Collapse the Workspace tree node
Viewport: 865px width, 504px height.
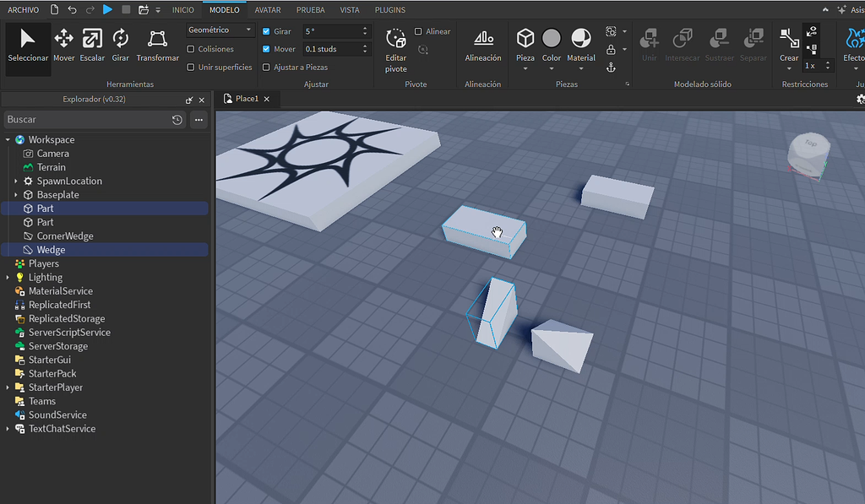pyautogui.click(x=8, y=139)
